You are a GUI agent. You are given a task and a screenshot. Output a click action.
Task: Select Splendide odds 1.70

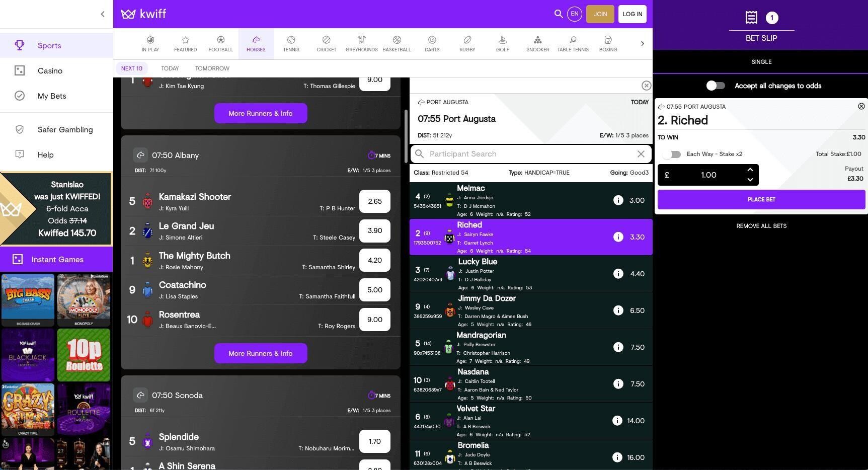coord(375,441)
